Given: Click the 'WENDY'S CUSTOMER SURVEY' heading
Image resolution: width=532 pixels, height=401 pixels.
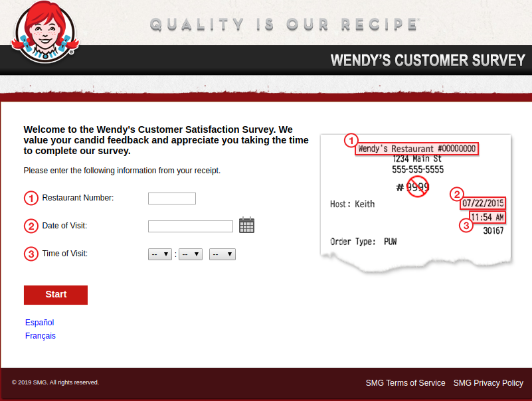Looking at the screenshot, I should (428, 60).
